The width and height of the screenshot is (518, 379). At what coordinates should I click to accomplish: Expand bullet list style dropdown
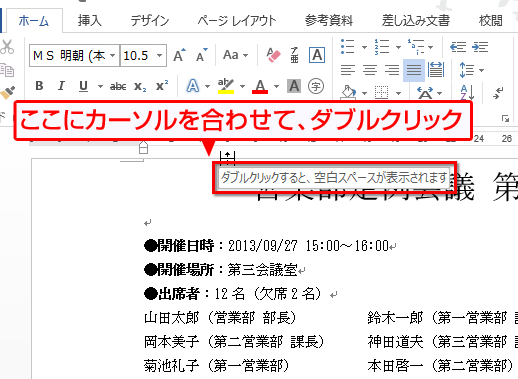tap(364, 47)
